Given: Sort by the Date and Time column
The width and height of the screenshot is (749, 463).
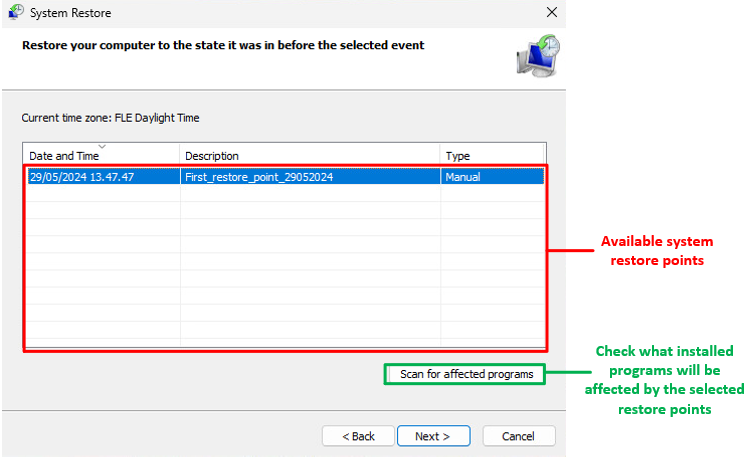Looking at the screenshot, I should click(101, 156).
